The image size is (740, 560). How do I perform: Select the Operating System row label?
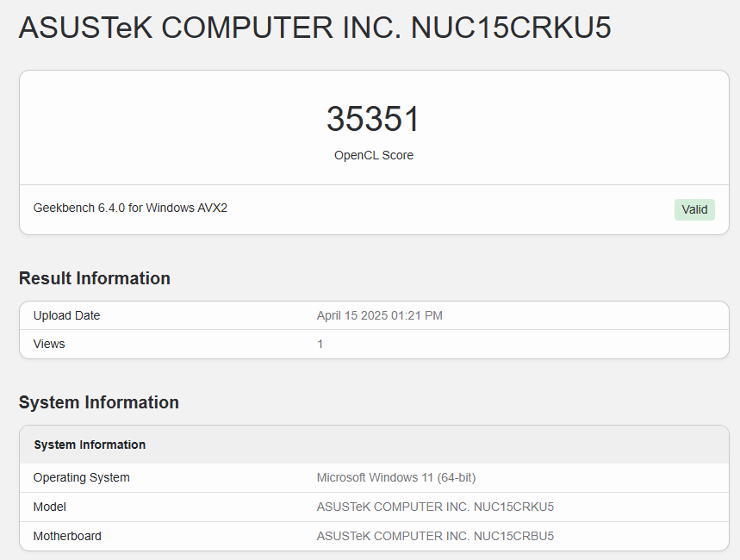[81, 477]
